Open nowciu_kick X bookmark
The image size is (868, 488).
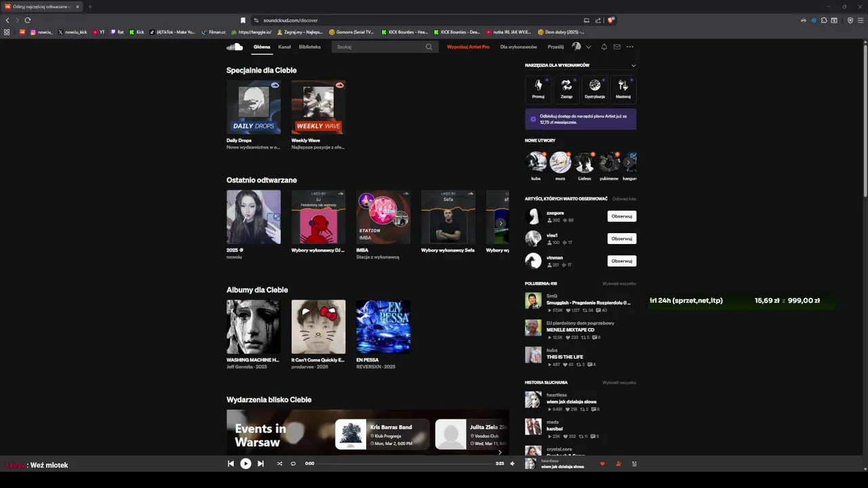pos(73,32)
